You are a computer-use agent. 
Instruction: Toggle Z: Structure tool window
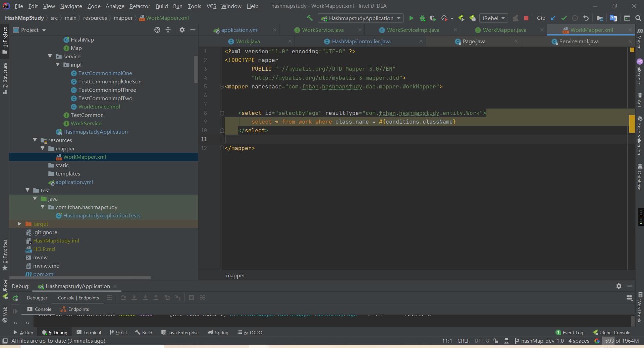click(5, 78)
